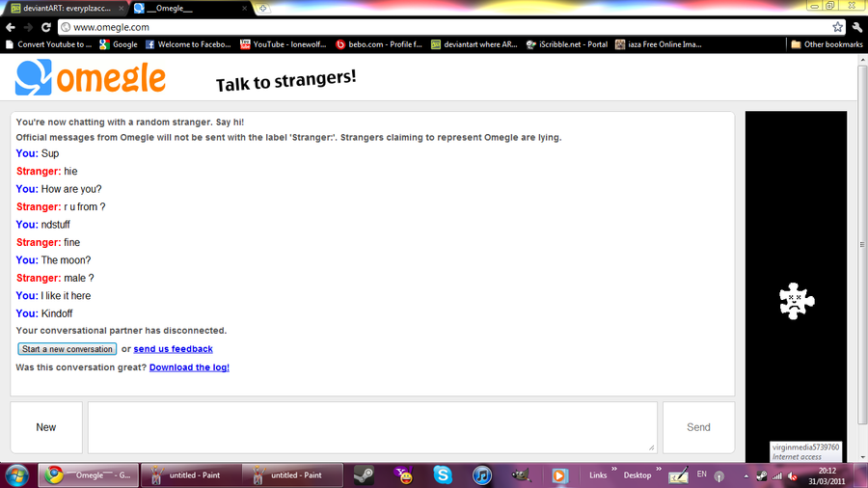Open iTunes from the taskbar
The width and height of the screenshot is (868, 488).
[x=482, y=475]
